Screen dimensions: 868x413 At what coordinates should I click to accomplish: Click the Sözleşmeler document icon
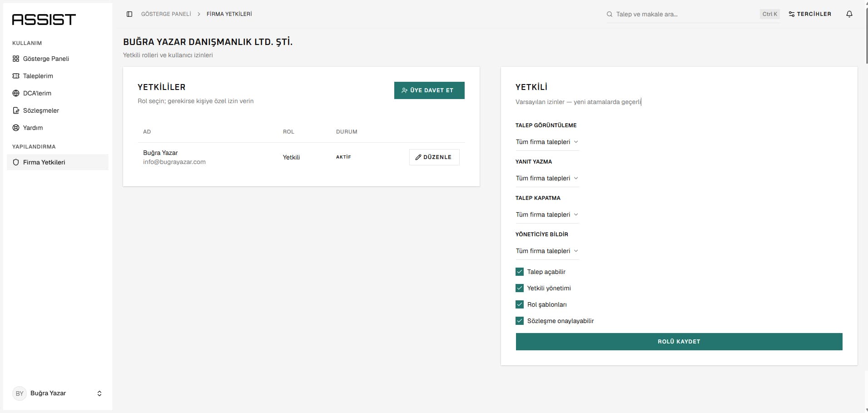(x=16, y=110)
